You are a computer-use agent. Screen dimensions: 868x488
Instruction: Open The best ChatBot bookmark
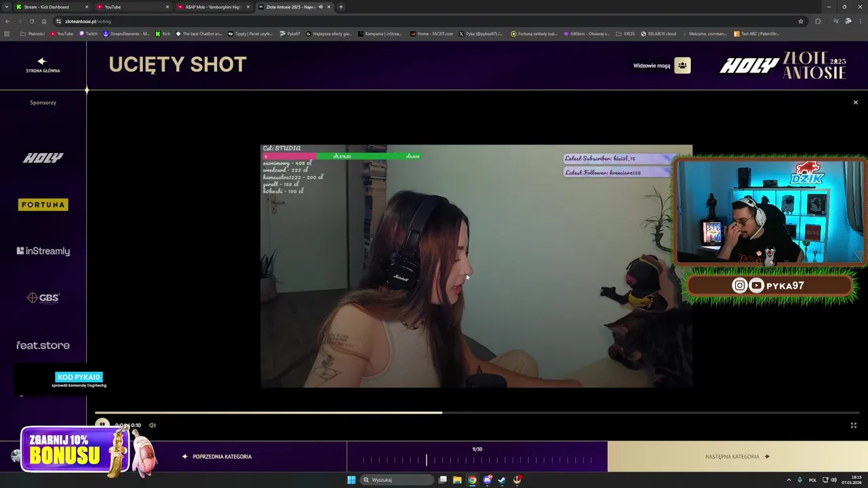[199, 34]
